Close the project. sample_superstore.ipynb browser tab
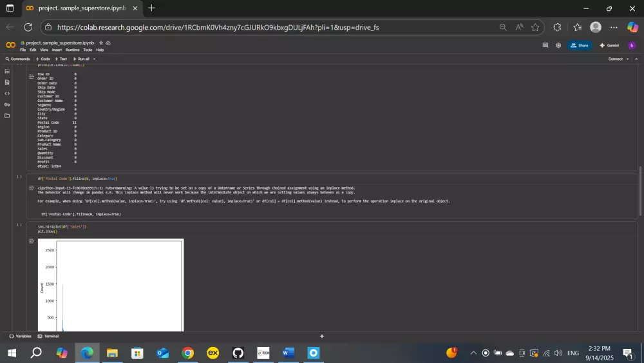 pos(135,8)
